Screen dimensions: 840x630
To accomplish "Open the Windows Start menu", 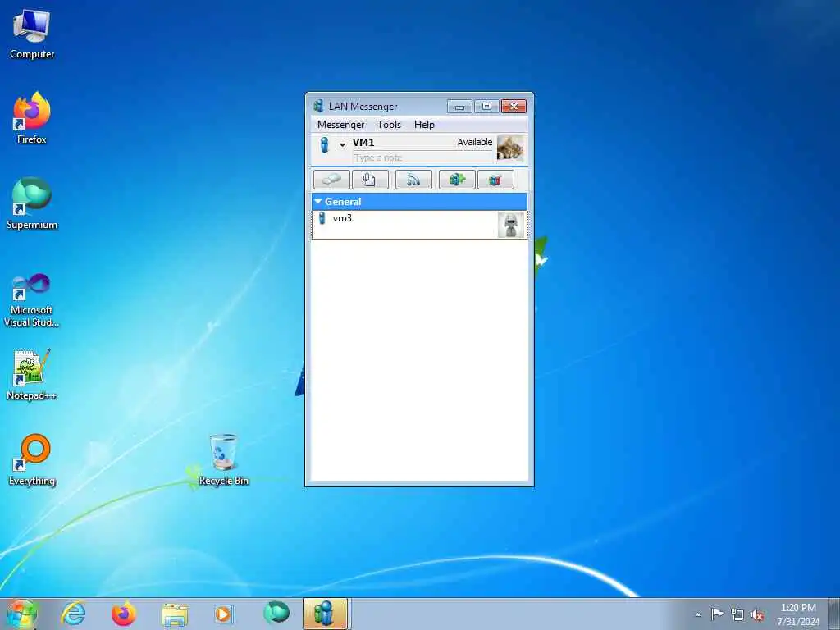I will tap(21, 614).
